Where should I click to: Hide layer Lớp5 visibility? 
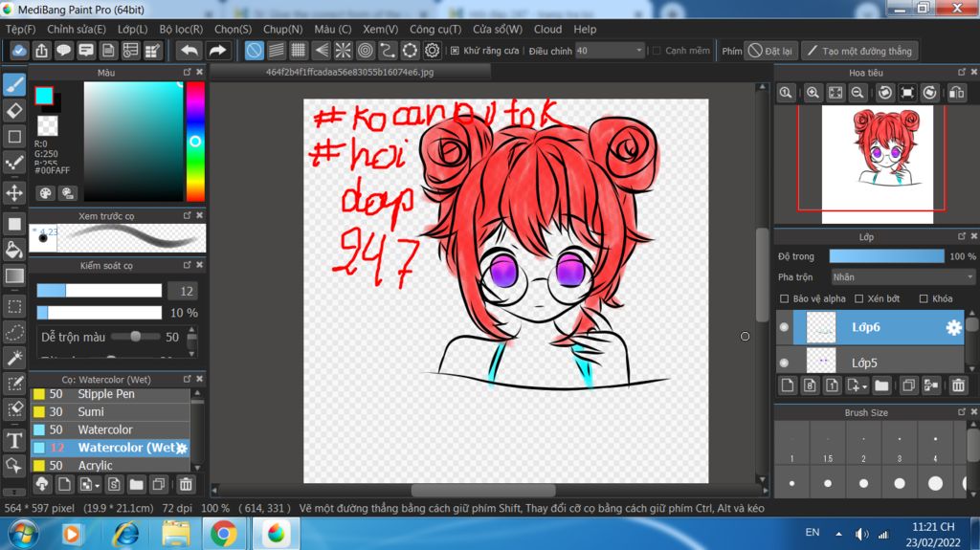[785, 363]
